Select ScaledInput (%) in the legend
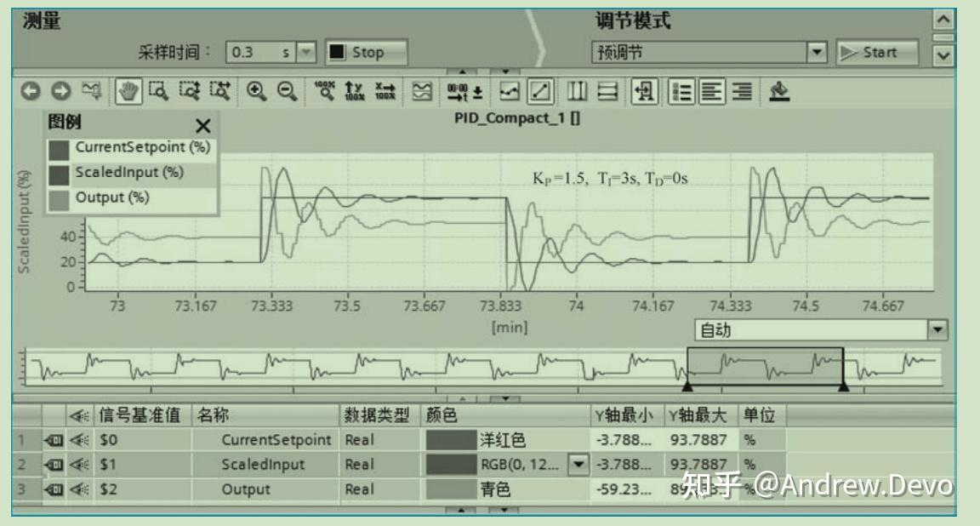The width and height of the screenshot is (980, 526). [128, 173]
